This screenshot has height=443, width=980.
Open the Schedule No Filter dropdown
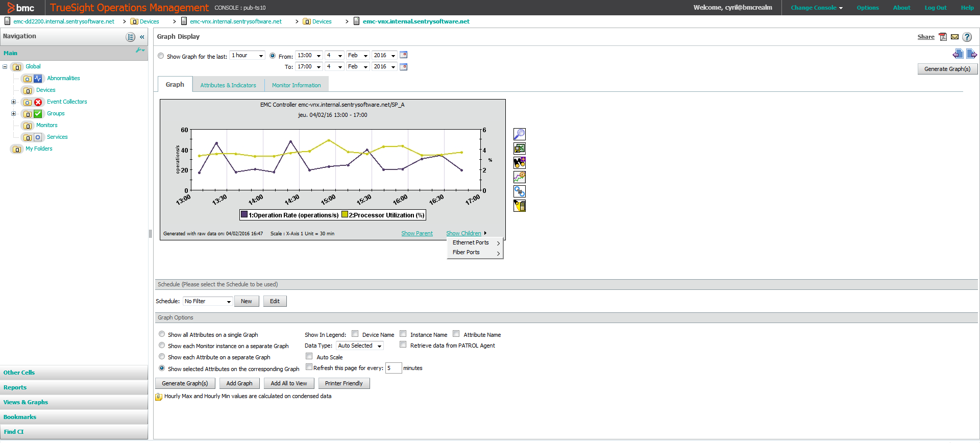[208, 301]
